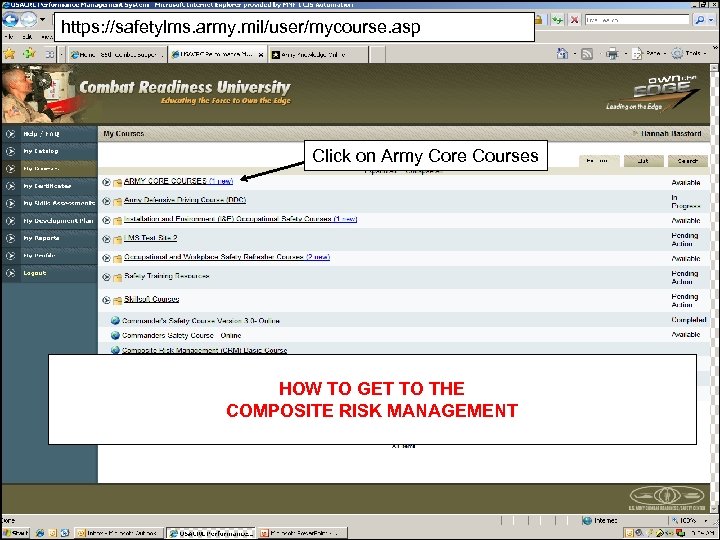This screenshot has width=720, height=540.
Task: Click arrow icon beside Help / FAQ
Action: [11, 134]
